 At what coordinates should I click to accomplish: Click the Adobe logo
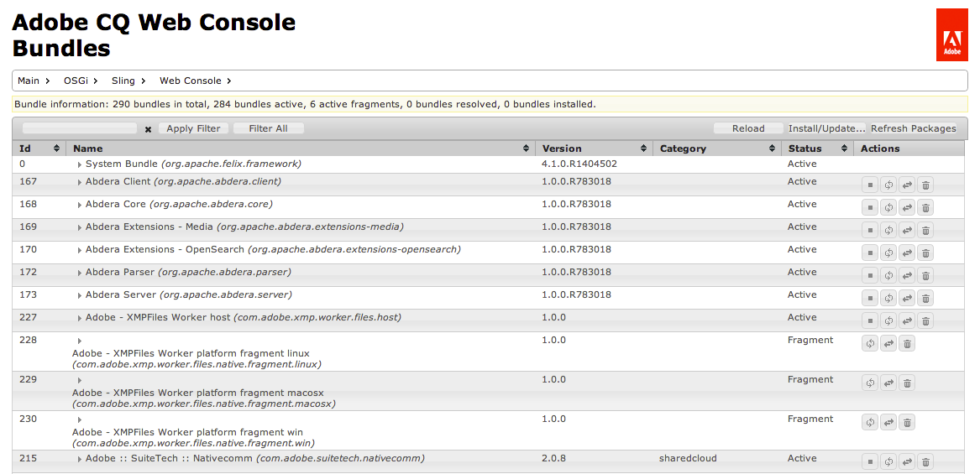tap(952, 35)
